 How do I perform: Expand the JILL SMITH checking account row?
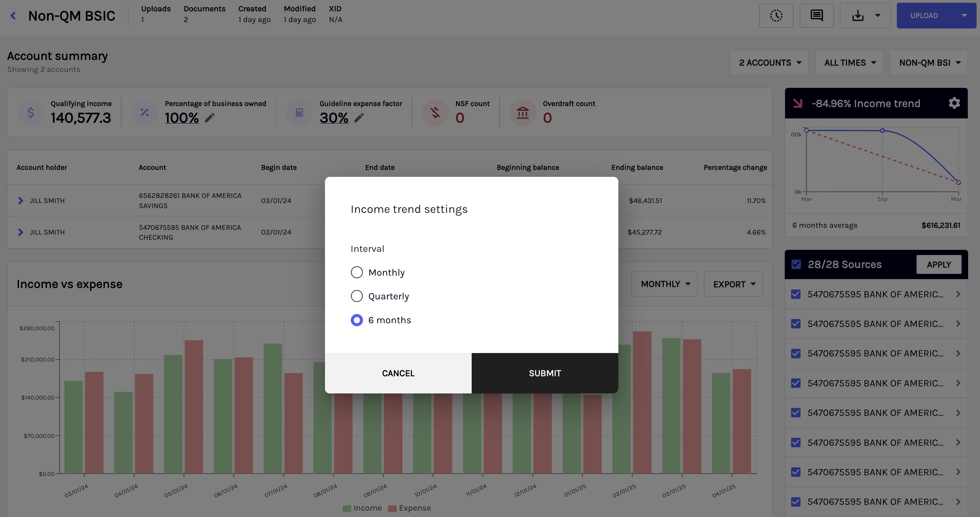click(20, 232)
